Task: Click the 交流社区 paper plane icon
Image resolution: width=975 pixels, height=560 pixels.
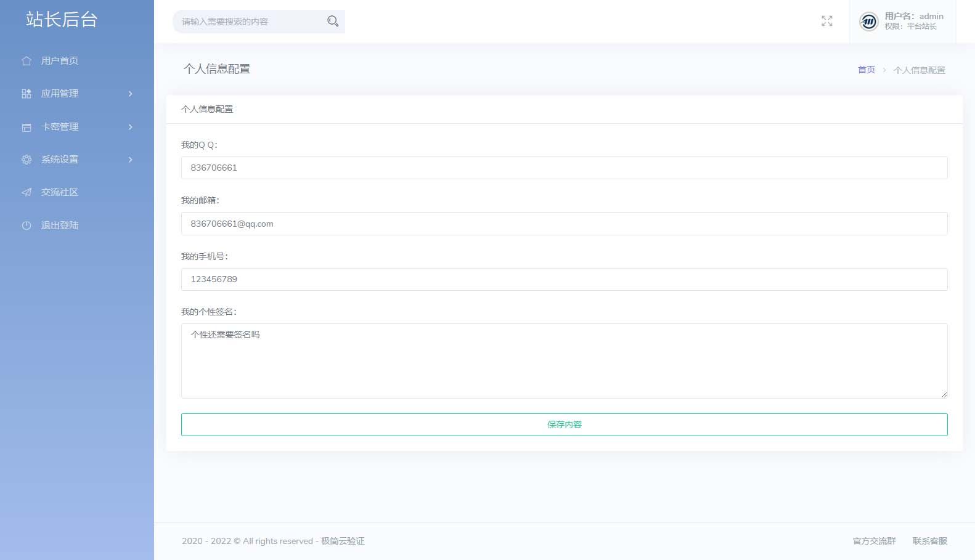Action: point(27,192)
